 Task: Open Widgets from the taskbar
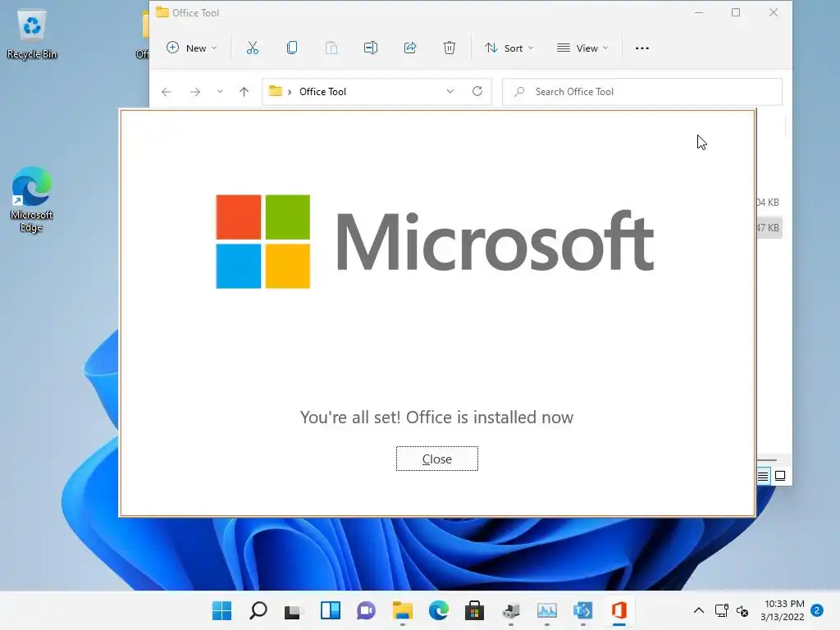(330, 610)
